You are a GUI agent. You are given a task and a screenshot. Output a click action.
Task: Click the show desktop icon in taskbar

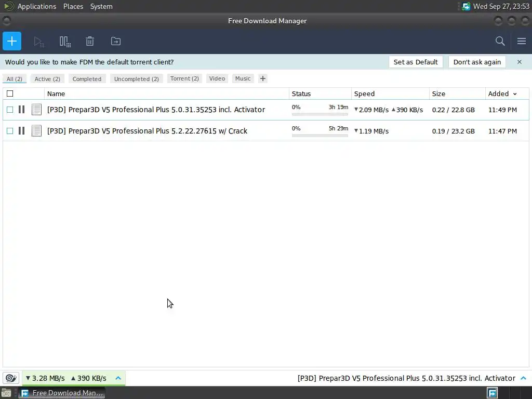tap(6, 393)
